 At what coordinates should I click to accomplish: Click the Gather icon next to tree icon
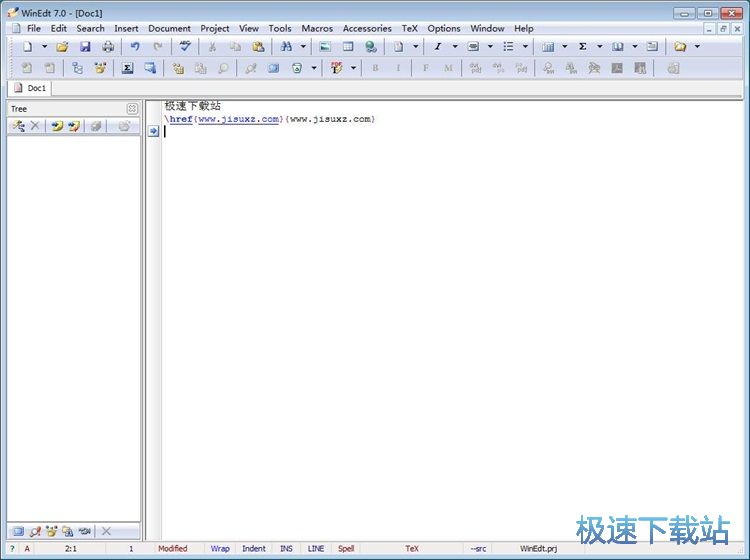point(100,68)
